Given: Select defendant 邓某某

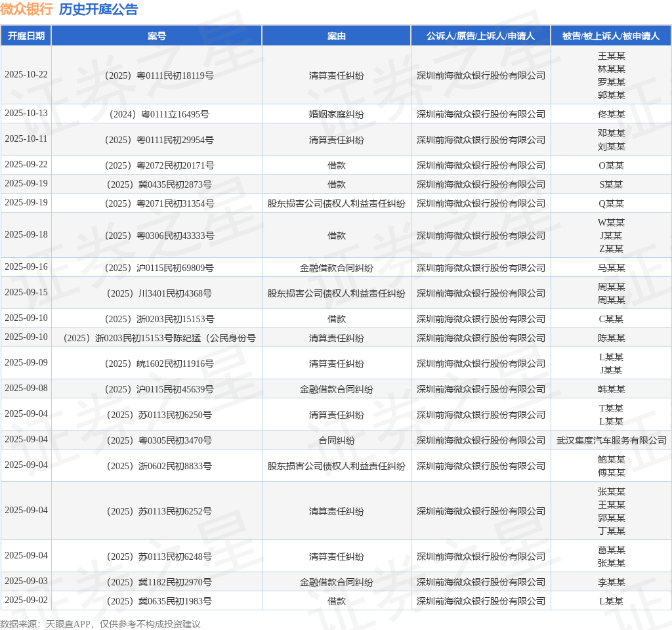Looking at the screenshot, I should [611, 133].
